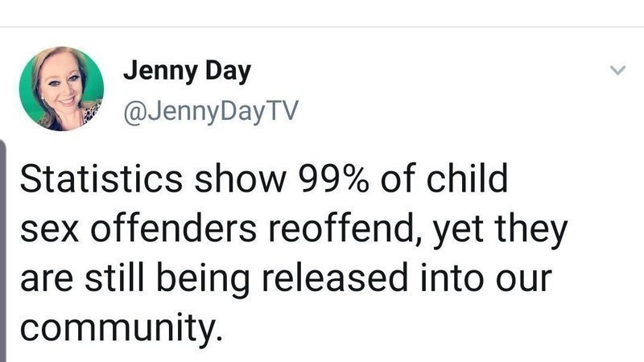Screen dimensions: 644x362
Task: Click the word 'child' in the tweet
Action: pos(467,178)
